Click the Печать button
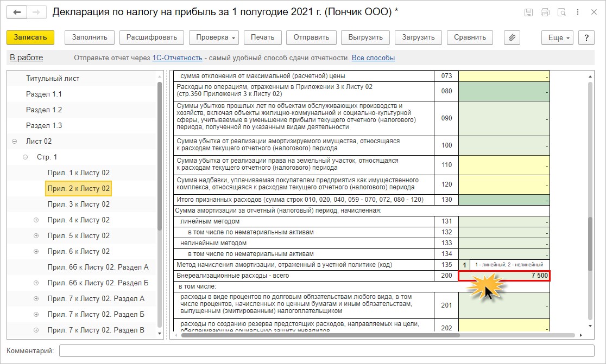Screen dimensions: 606x364 [262, 37]
